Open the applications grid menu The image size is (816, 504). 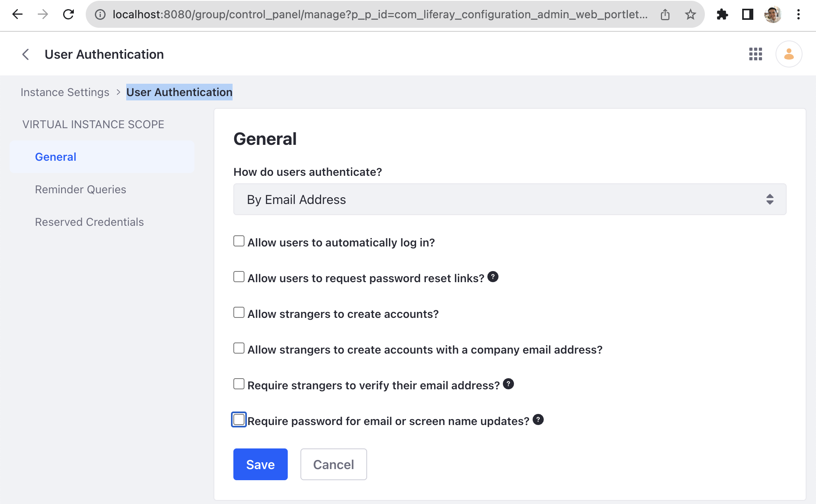tap(755, 54)
